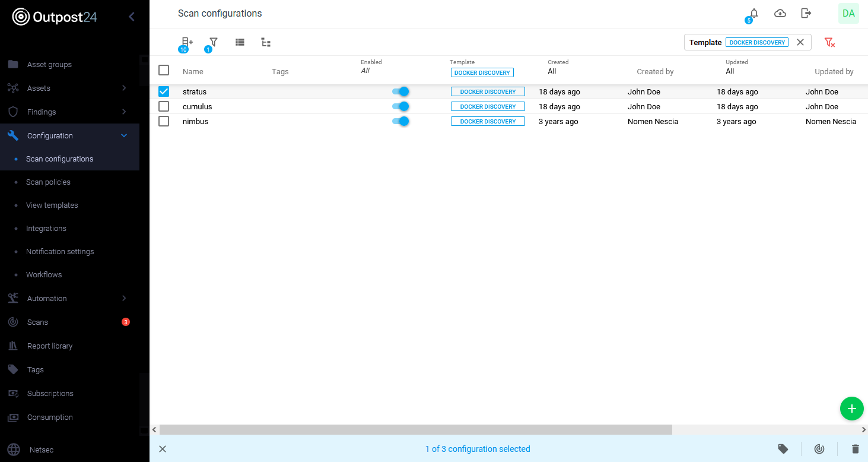Click the nimbus Docker Discovery template tag
The height and width of the screenshot is (462, 868).
pyautogui.click(x=488, y=121)
